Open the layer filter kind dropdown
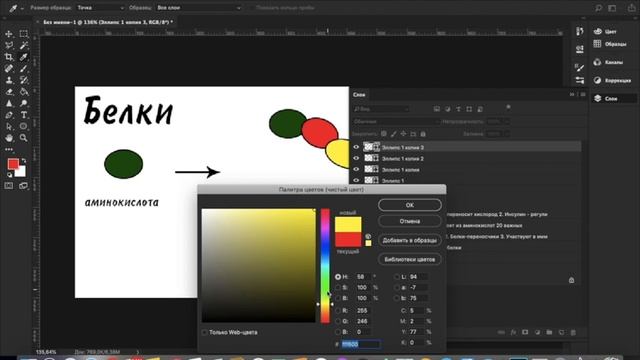This screenshot has height=360, width=640. 381,109
